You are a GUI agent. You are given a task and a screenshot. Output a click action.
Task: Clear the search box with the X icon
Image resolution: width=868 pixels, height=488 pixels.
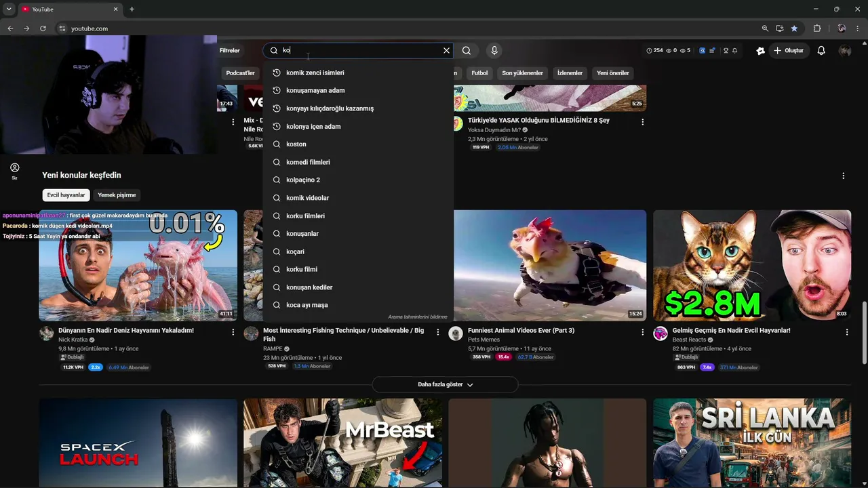click(x=446, y=50)
